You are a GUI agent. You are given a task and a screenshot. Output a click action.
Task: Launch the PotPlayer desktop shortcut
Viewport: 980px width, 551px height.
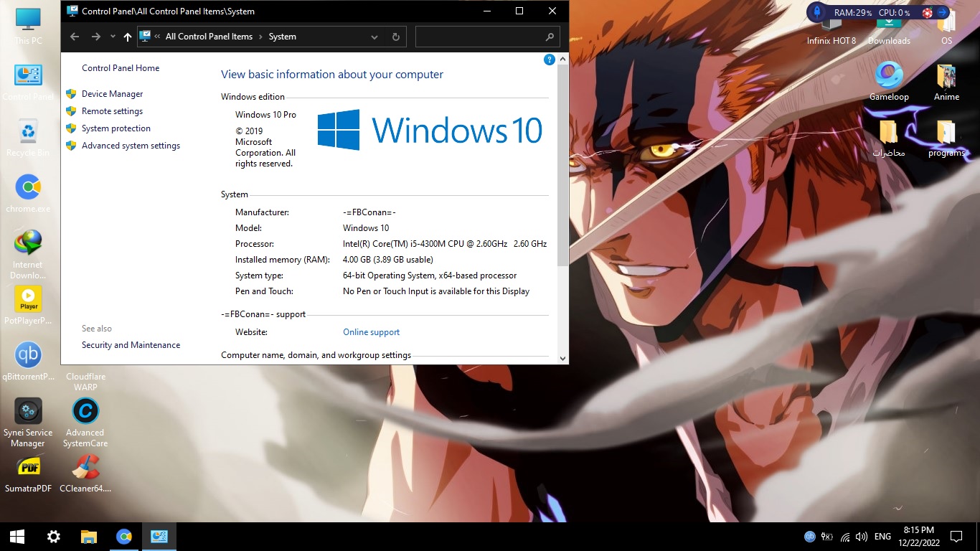[28, 306]
